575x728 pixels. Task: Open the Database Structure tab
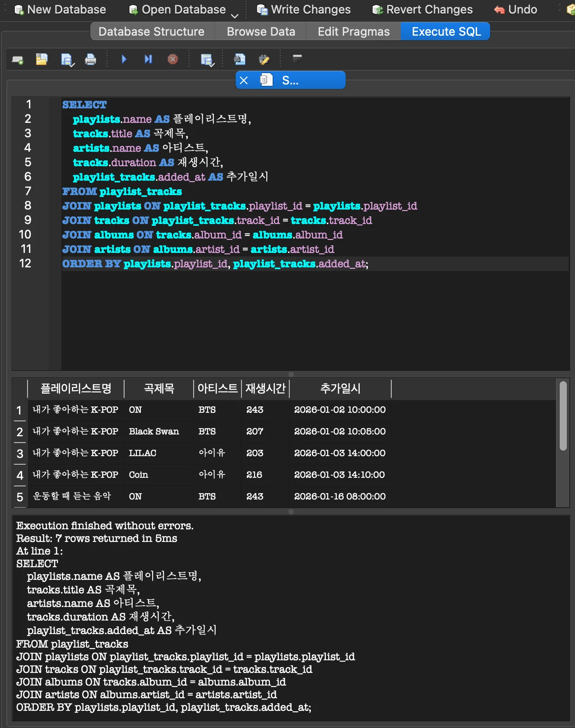coord(151,32)
